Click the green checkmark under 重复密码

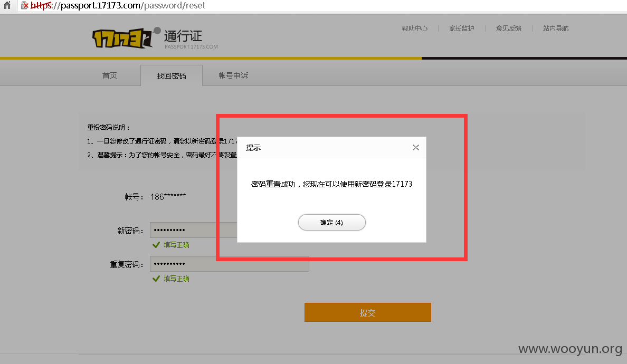tap(156, 279)
